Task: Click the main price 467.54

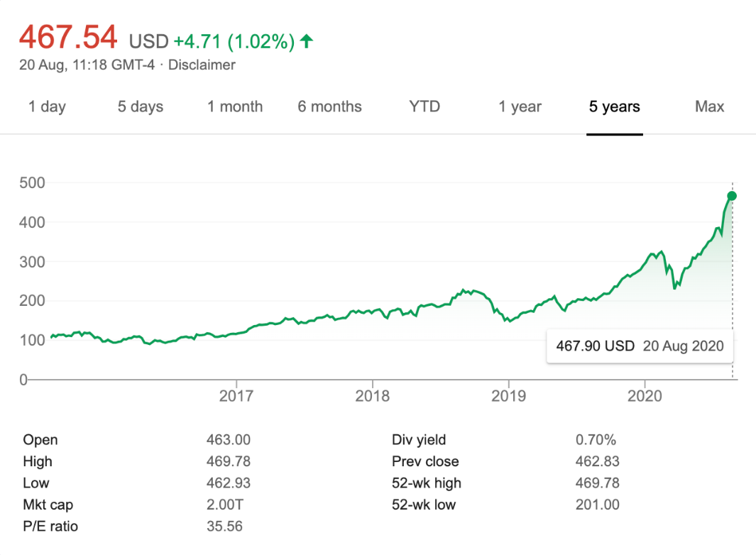Action: click(x=68, y=38)
